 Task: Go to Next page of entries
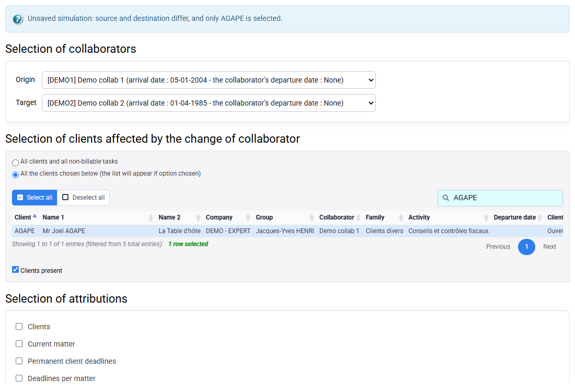549,247
